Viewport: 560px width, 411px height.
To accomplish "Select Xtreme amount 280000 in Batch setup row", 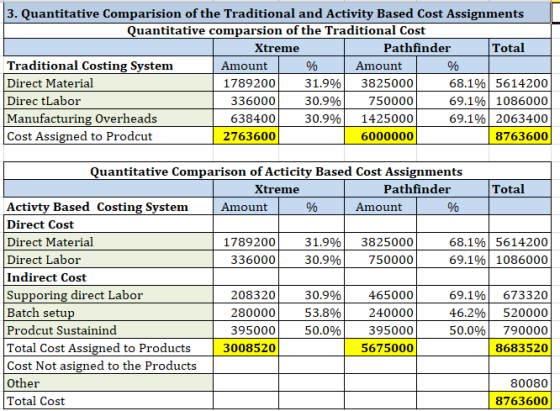I will (x=246, y=312).
